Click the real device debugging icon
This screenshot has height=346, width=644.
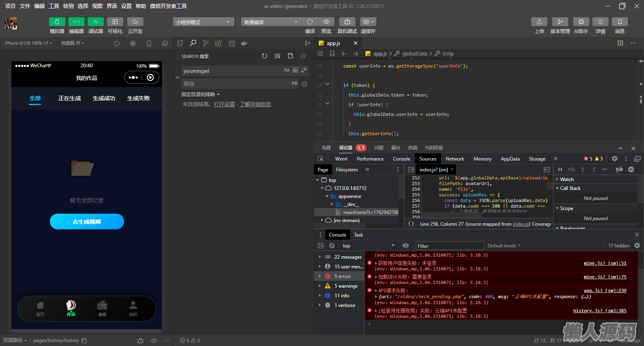[x=347, y=22]
